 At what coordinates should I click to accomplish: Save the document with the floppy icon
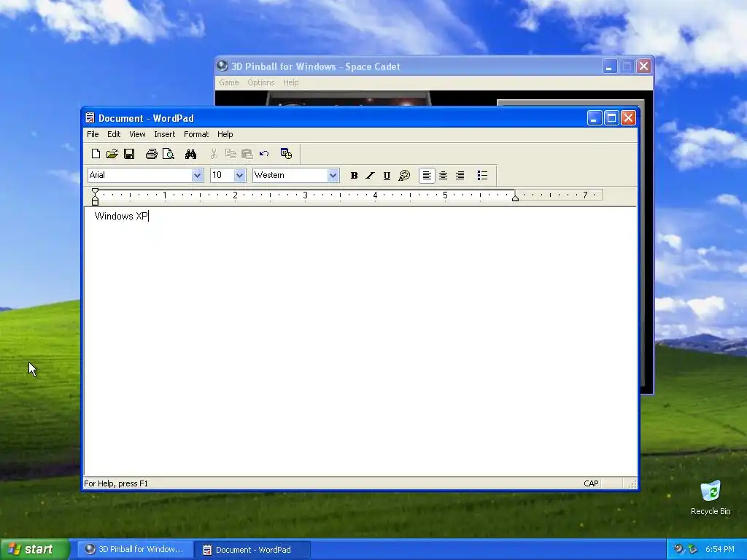(x=129, y=154)
